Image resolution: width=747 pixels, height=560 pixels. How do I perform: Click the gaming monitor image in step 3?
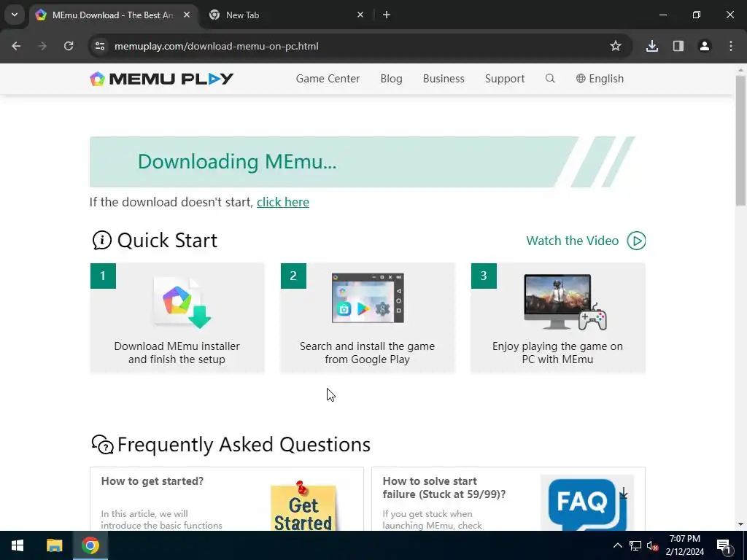pos(565,302)
